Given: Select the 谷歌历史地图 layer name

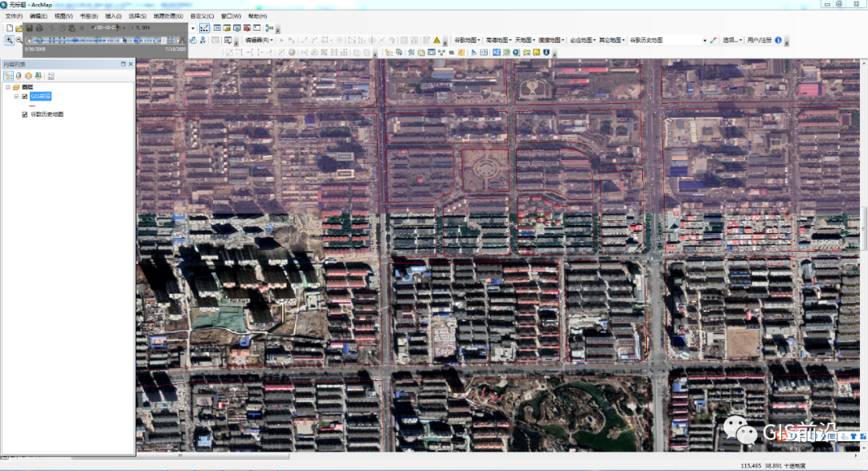Looking at the screenshot, I should tap(47, 115).
